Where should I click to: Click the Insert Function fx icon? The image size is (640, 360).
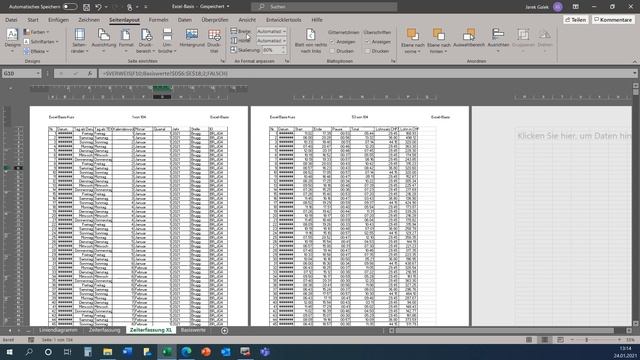(x=90, y=73)
